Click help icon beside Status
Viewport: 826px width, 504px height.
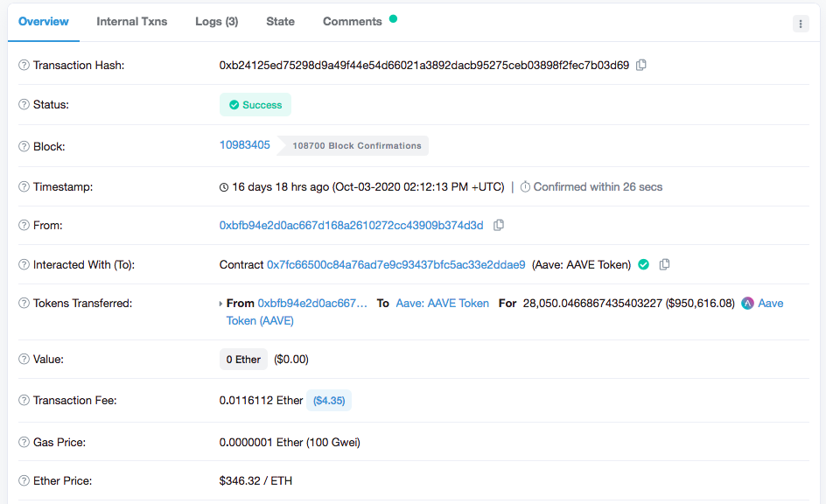[24, 104]
